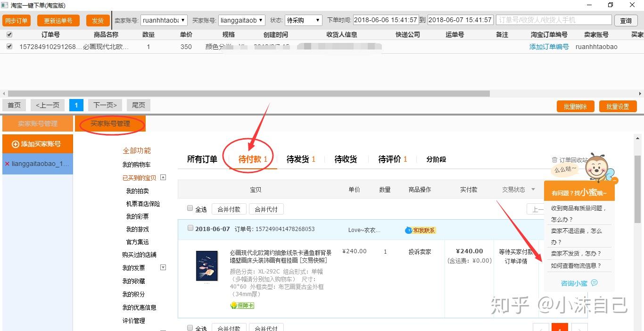Click the 发货 button
The height and width of the screenshot is (331, 644).
(x=98, y=21)
